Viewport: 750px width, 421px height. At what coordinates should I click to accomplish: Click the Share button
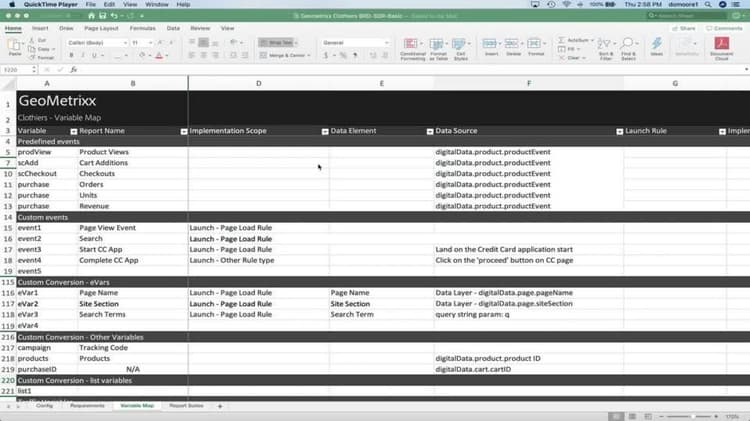[684, 28]
